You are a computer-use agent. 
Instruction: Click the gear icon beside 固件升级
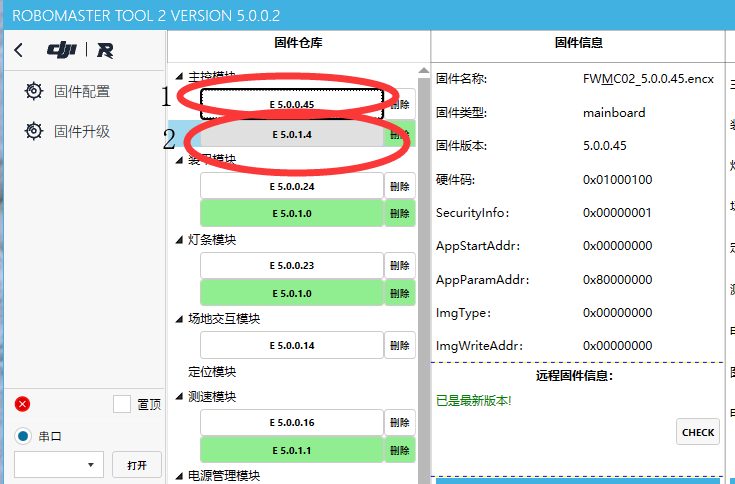point(34,131)
